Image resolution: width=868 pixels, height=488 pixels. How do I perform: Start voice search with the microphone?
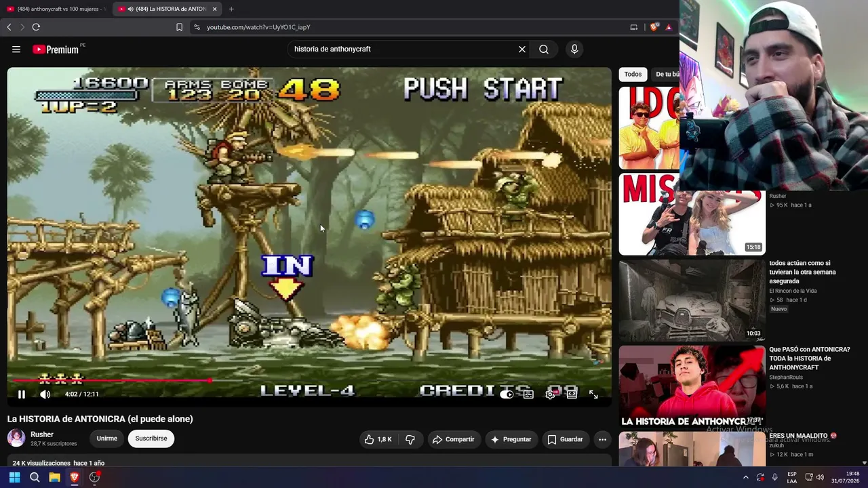[x=574, y=49]
